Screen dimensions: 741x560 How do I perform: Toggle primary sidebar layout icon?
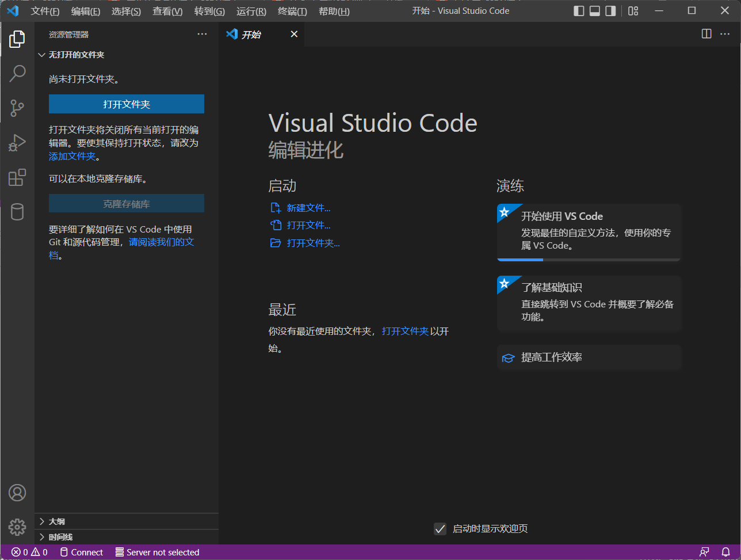[x=579, y=11]
